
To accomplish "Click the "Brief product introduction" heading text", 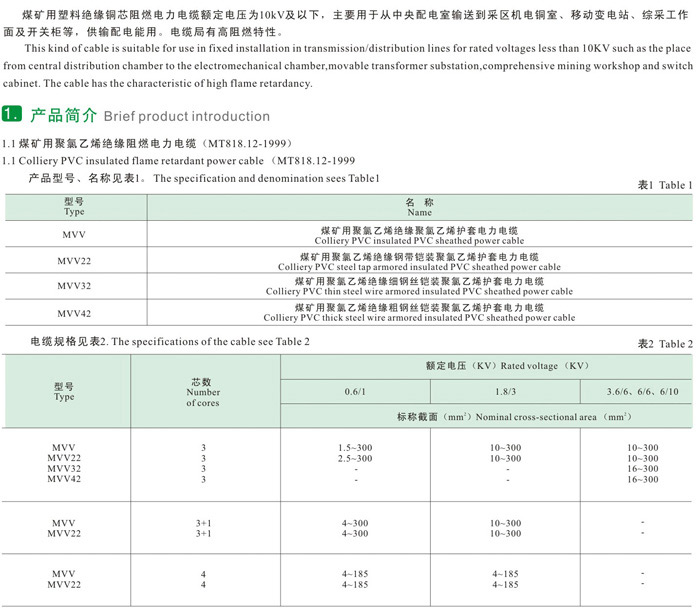I will tap(187, 117).
